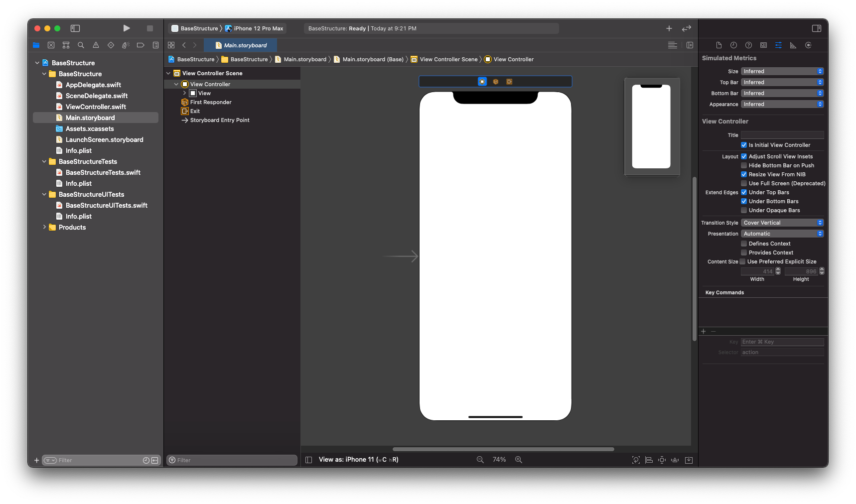The width and height of the screenshot is (856, 504).
Task: Click View as: iPhone 11 button
Action: [x=358, y=460]
